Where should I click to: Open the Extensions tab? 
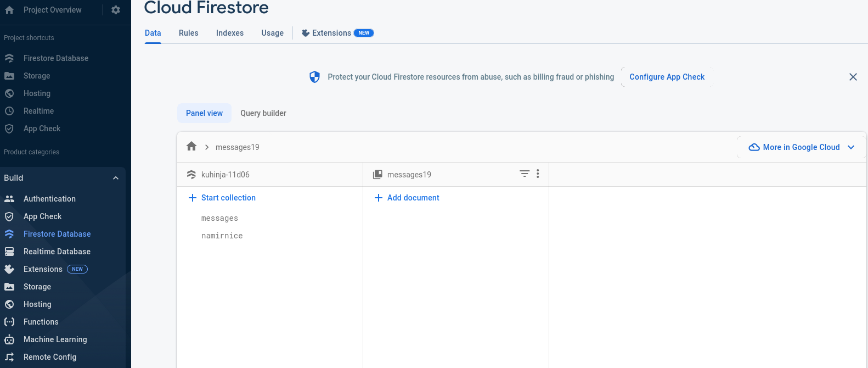tap(331, 33)
